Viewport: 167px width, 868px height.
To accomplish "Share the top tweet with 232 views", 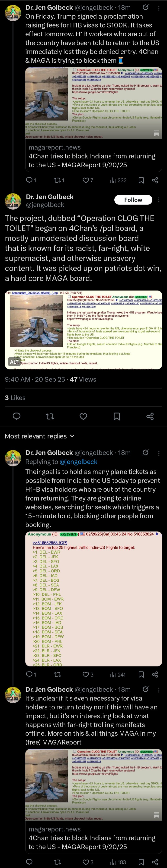I will click(155, 180).
